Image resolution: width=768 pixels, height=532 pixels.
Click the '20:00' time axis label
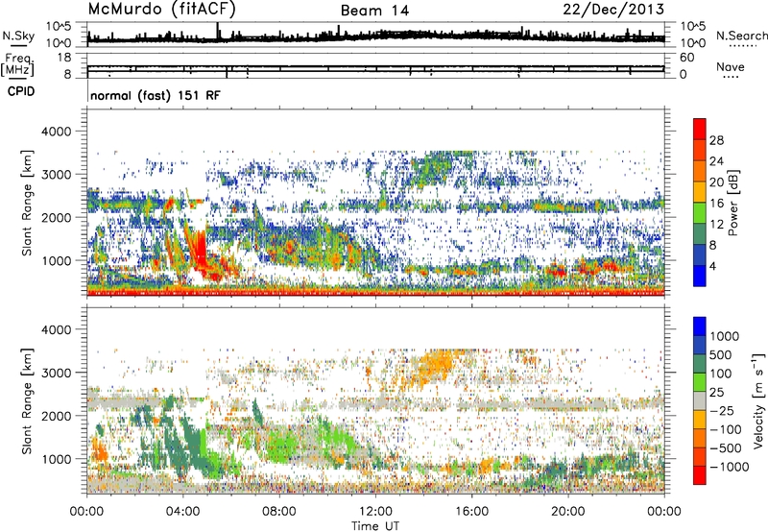pyautogui.click(x=568, y=512)
